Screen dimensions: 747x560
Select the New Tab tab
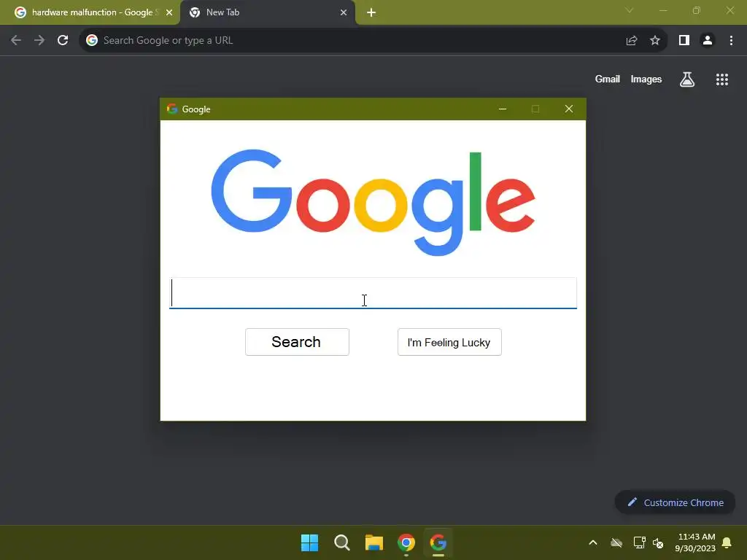[268, 13]
